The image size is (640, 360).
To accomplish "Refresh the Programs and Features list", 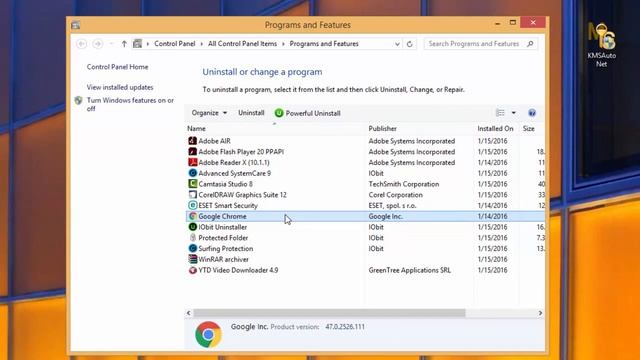I will [409, 44].
